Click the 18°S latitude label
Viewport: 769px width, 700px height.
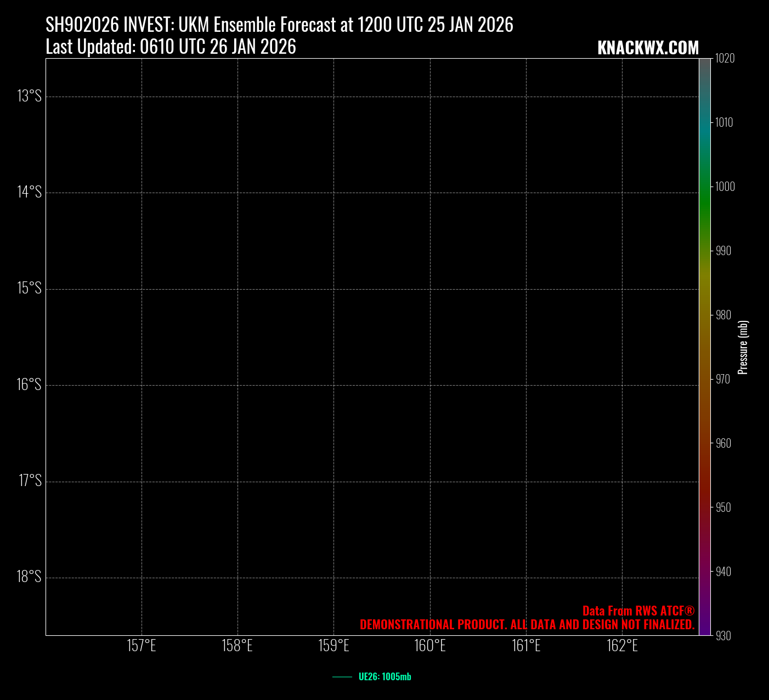(x=29, y=577)
